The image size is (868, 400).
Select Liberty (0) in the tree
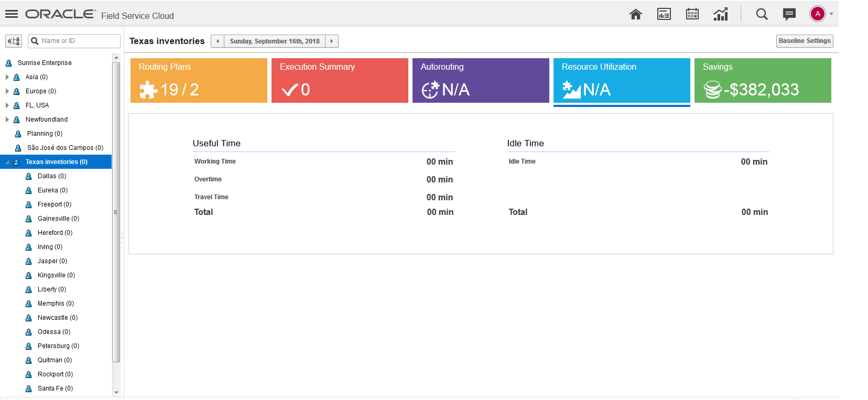[52, 289]
